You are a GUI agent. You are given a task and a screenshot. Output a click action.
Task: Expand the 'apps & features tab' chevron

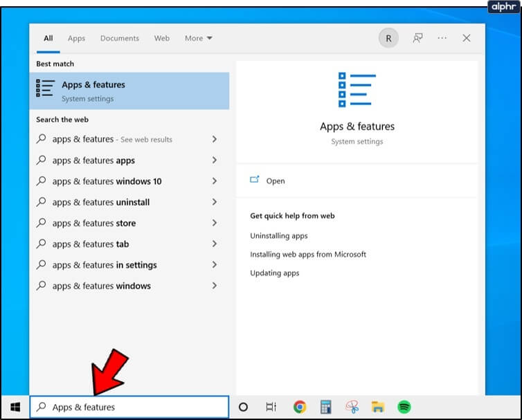(215, 244)
